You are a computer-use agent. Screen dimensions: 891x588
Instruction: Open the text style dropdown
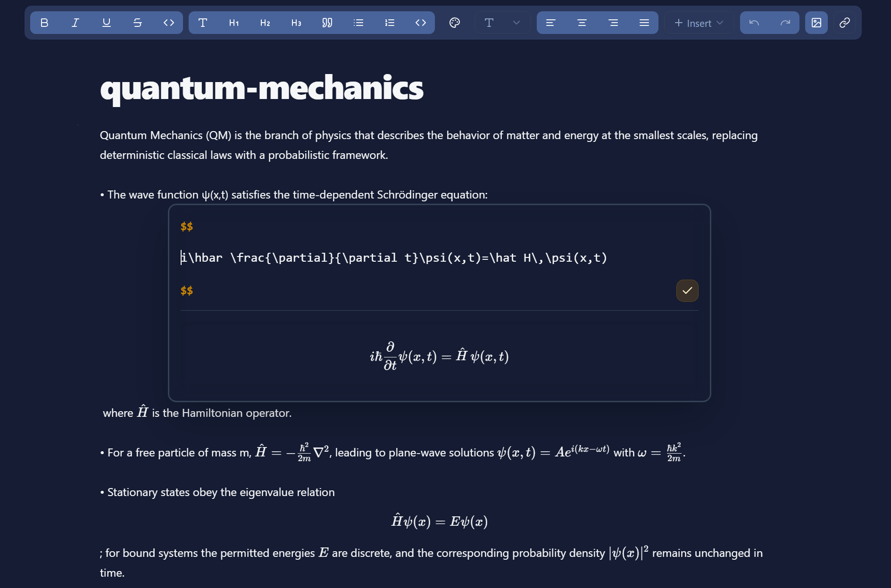tap(502, 23)
